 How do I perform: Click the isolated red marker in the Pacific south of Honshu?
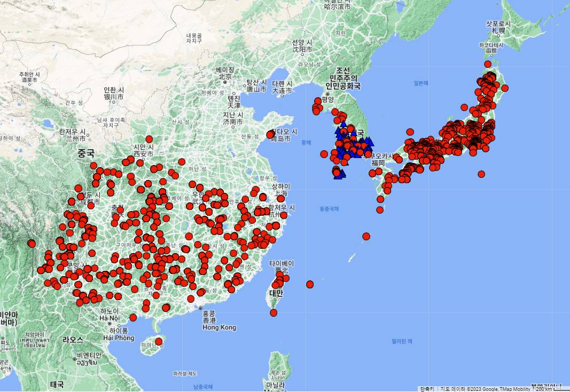pyautogui.click(x=481, y=174)
